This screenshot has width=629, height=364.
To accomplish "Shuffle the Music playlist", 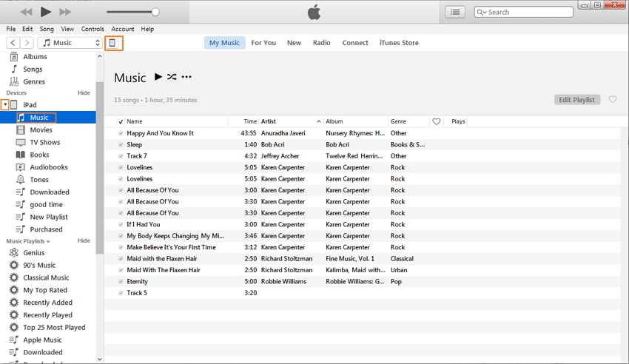I will coord(172,76).
